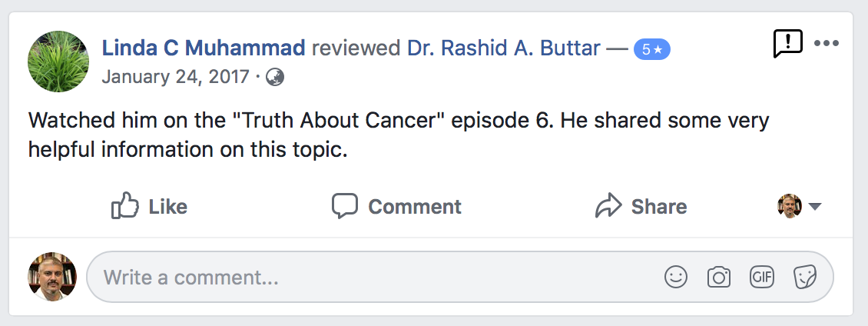Share the review using arrow button
Viewport: 868px width, 326px height.
(x=641, y=206)
